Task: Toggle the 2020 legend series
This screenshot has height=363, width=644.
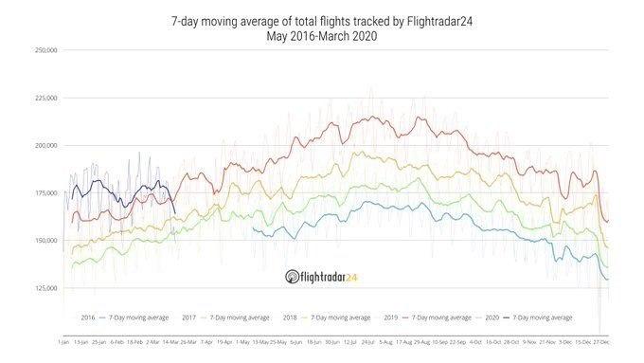Action: click(x=492, y=318)
